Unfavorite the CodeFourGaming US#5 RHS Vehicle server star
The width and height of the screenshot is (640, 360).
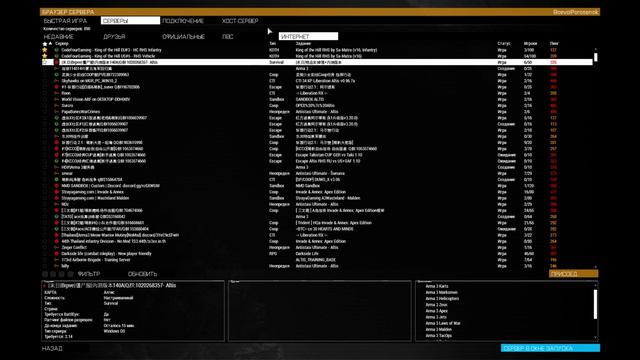pyautogui.click(x=45, y=56)
